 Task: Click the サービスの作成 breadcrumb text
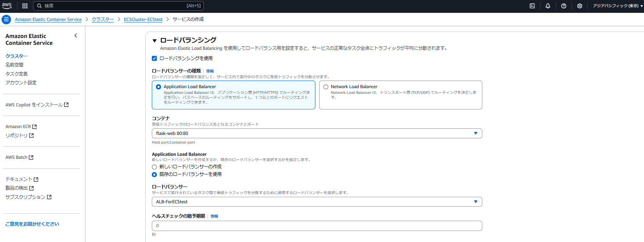click(x=188, y=19)
